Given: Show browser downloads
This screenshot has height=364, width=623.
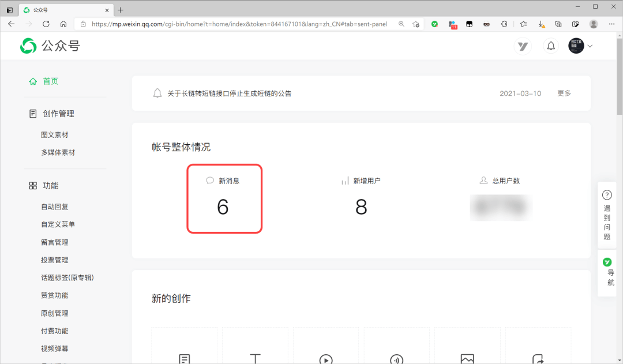Looking at the screenshot, I should coord(541,24).
